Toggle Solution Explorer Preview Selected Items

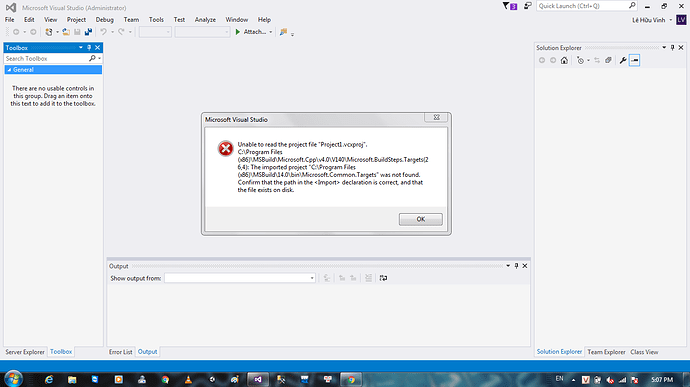[634, 60]
